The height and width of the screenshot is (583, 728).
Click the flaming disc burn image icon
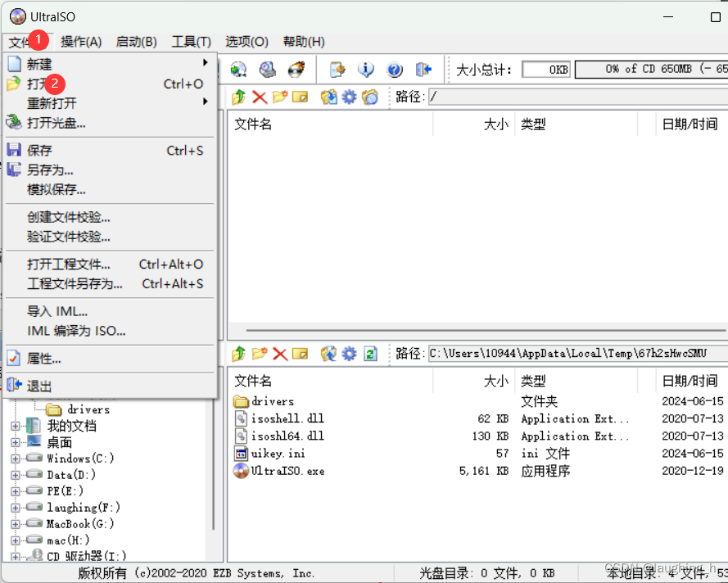pyautogui.click(x=296, y=70)
